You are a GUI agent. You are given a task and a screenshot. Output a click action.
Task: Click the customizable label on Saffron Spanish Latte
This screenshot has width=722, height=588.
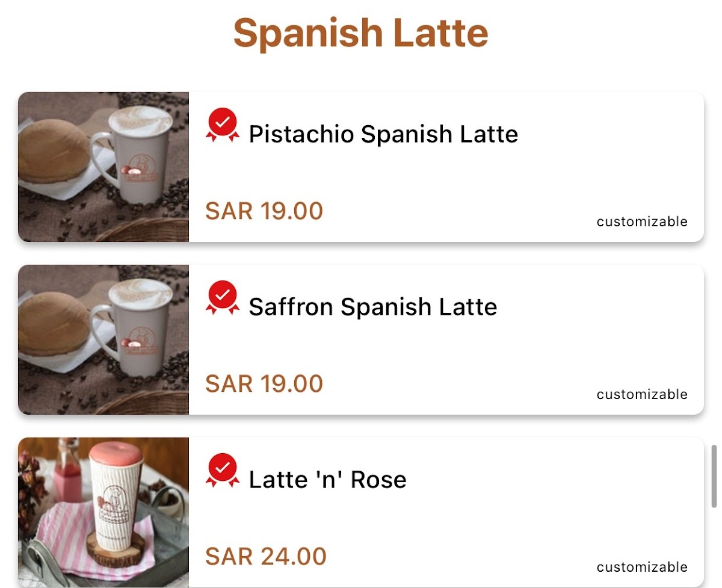[x=641, y=394]
